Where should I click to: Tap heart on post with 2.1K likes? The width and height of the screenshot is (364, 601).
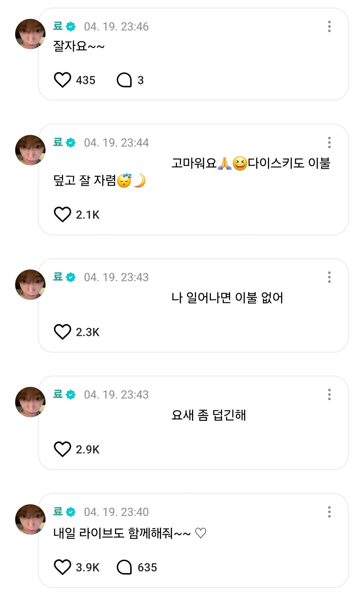pos(62,214)
